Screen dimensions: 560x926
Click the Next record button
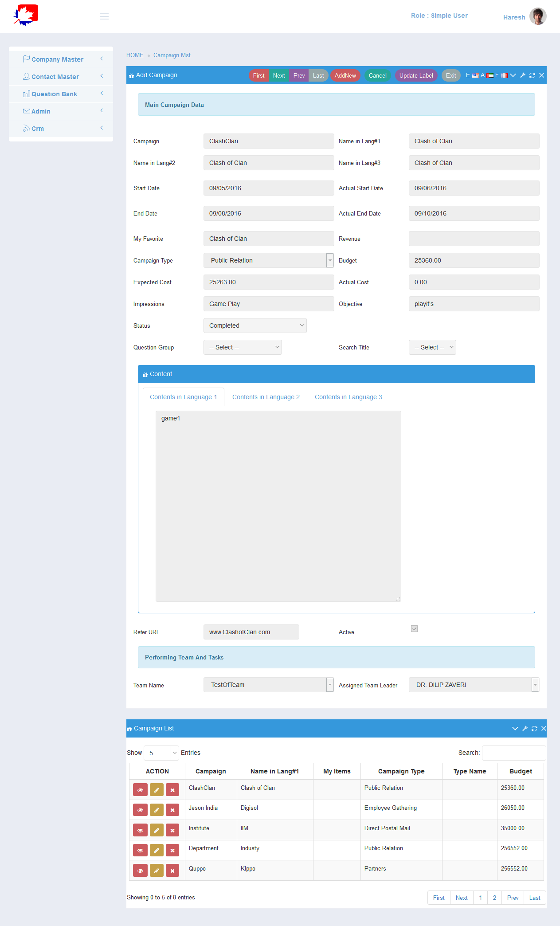click(x=279, y=75)
